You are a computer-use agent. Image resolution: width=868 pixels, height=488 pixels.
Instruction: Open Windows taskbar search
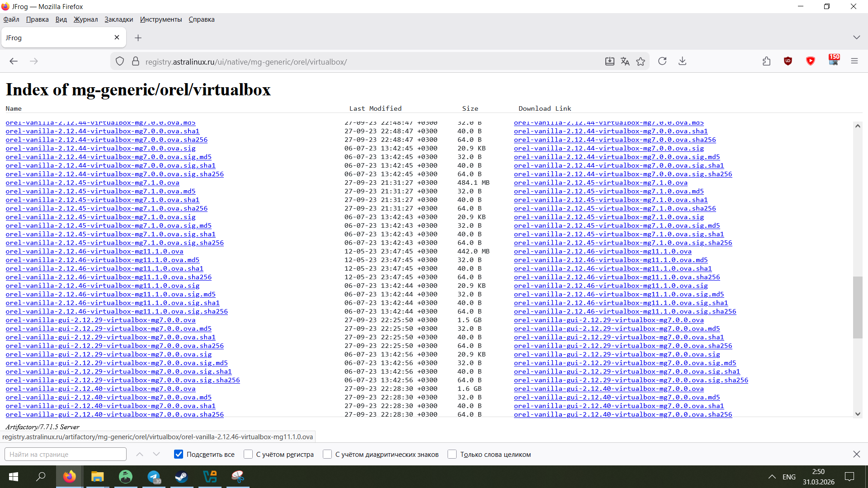(41, 477)
